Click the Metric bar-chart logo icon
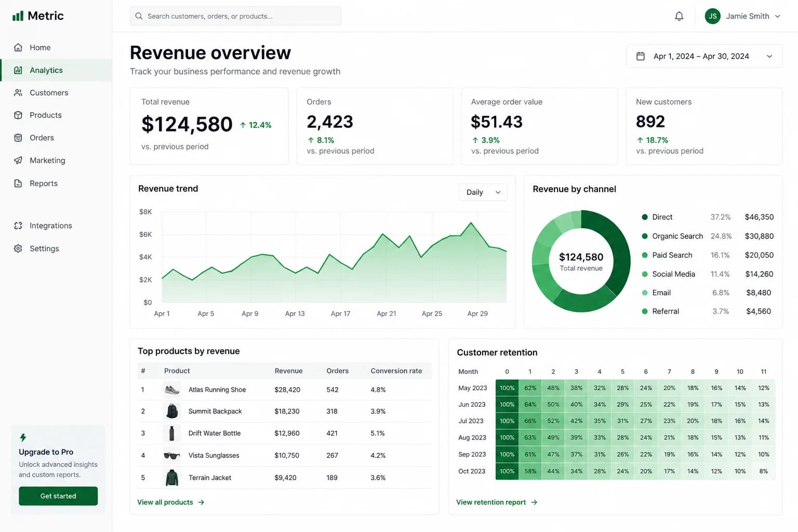Viewport: 798px width, 532px height. point(18,16)
